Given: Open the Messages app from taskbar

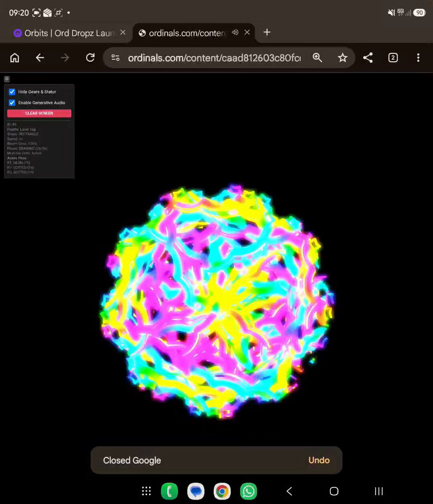Looking at the screenshot, I should coord(196,491).
